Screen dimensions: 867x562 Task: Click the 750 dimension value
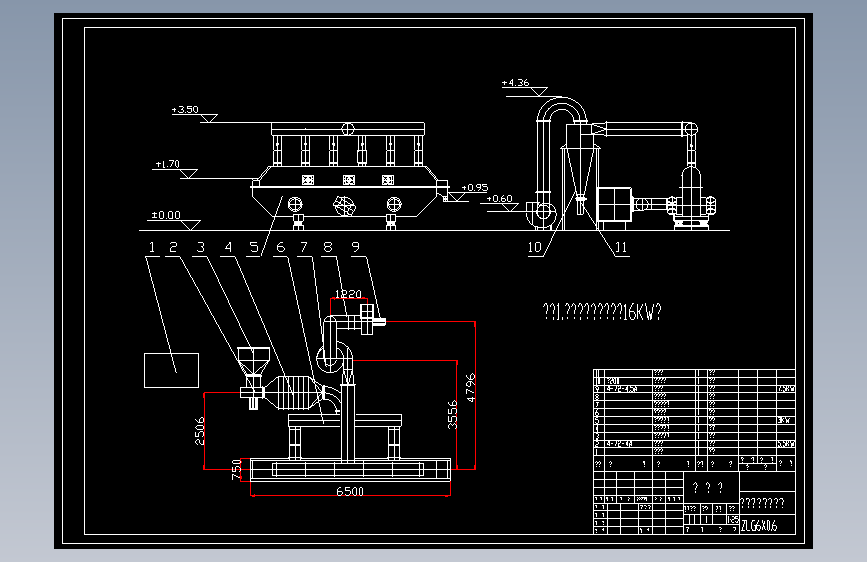pyautogui.click(x=237, y=470)
